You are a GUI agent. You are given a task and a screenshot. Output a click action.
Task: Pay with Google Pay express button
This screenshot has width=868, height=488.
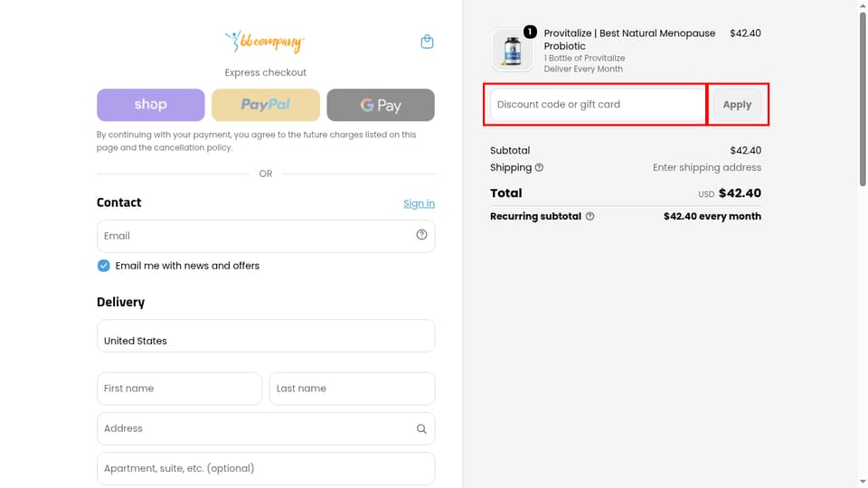pyautogui.click(x=381, y=105)
